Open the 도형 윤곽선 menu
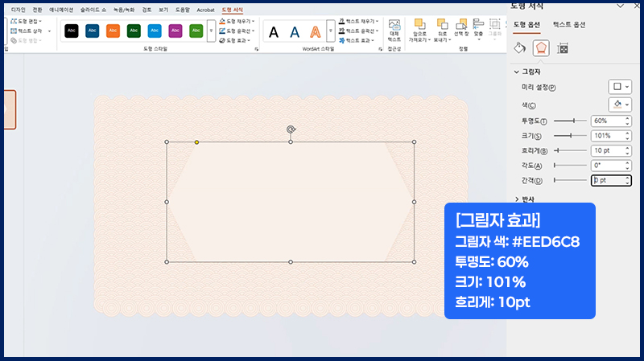The image size is (644, 361). pos(237,31)
